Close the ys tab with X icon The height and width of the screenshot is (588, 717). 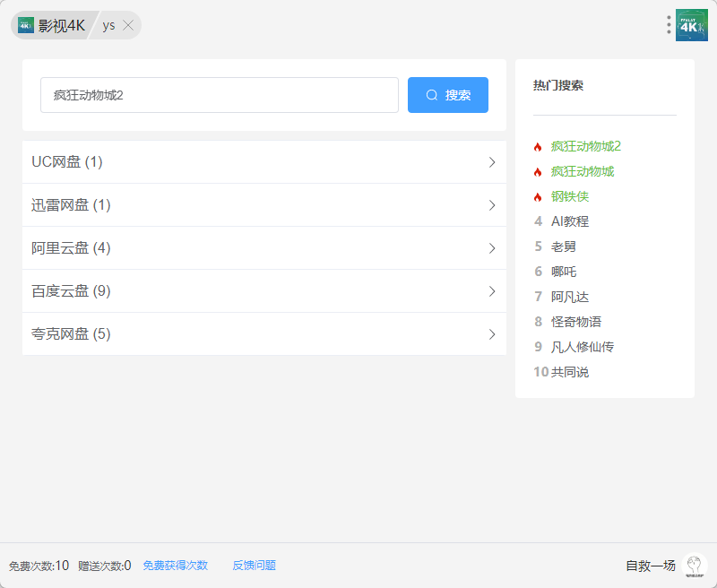[x=128, y=25]
